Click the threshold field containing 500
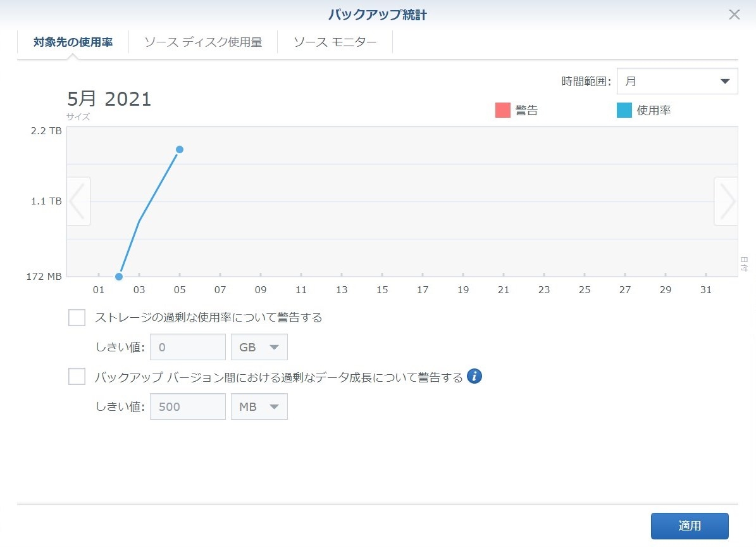The height and width of the screenshot is (547, 756). point(187,406)
